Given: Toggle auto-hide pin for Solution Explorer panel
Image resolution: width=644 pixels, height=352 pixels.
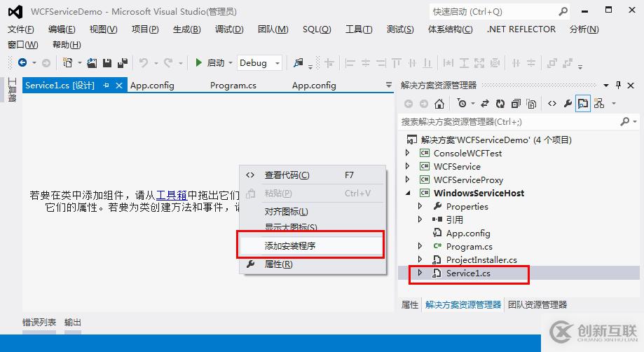Looking at the screenshot, I should 618,85.
